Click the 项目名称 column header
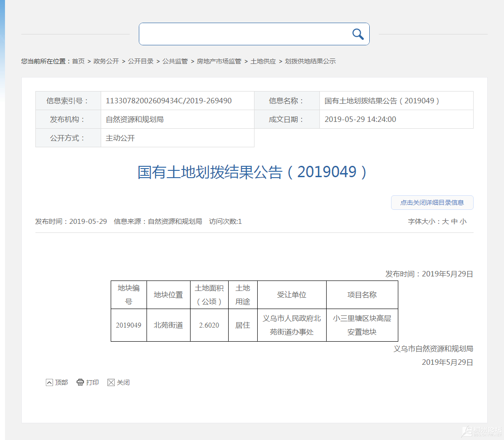The height and width of the screenshot is (440, 504). click(362, 295)
